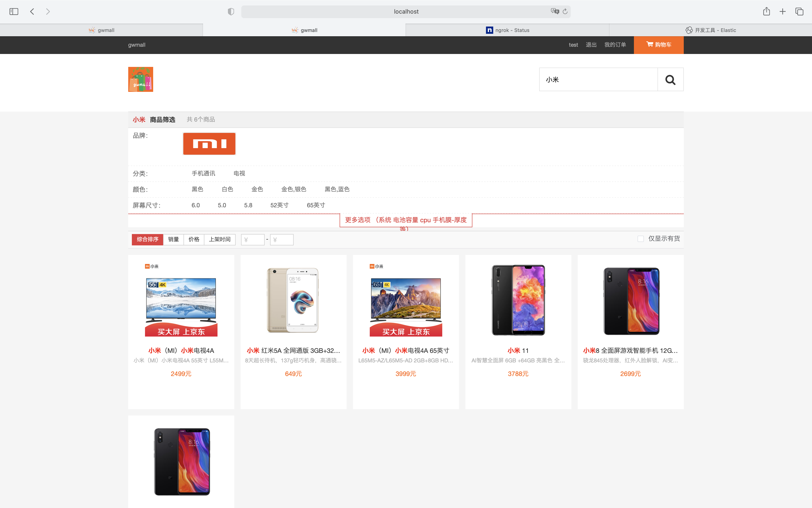Image resolution: width=812 pixels, height=508 pixels.
Task: Open the 小米 11 phone image
Action: click(518, 300)
